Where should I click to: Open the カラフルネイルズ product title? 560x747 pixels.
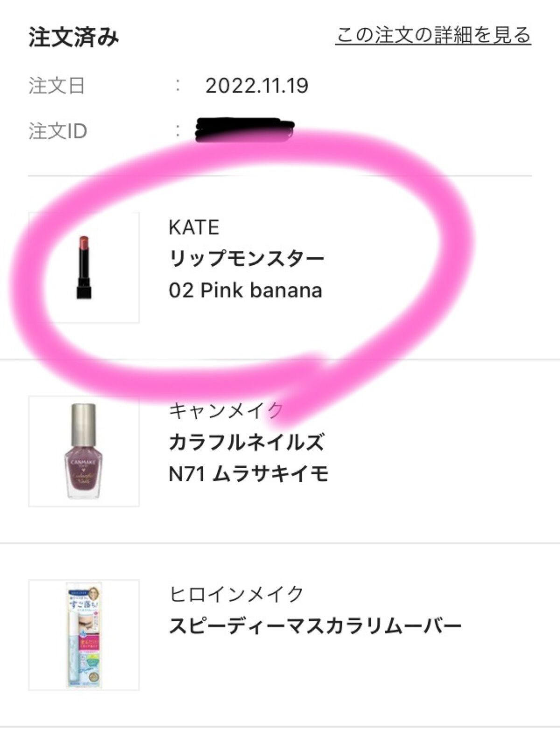(x=246, y=442)
